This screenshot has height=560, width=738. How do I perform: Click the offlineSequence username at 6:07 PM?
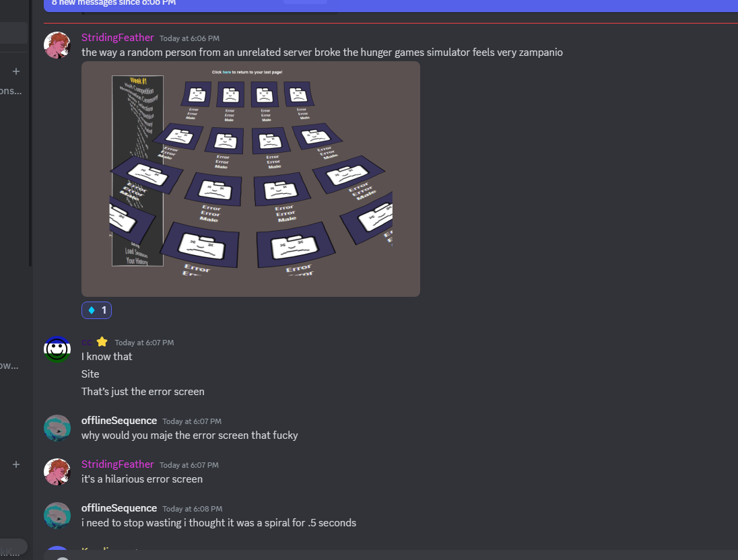(x=119, y=421)
